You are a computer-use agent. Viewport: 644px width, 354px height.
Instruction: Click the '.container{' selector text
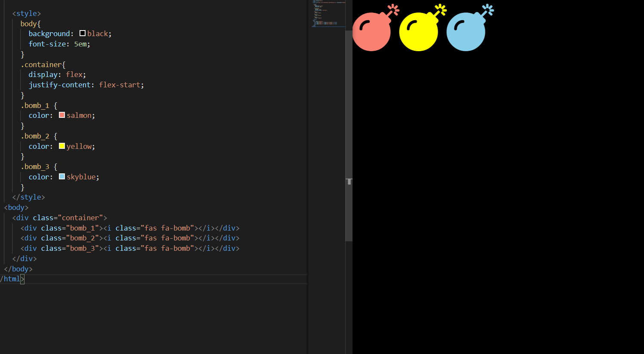click(x=43, y=65)
